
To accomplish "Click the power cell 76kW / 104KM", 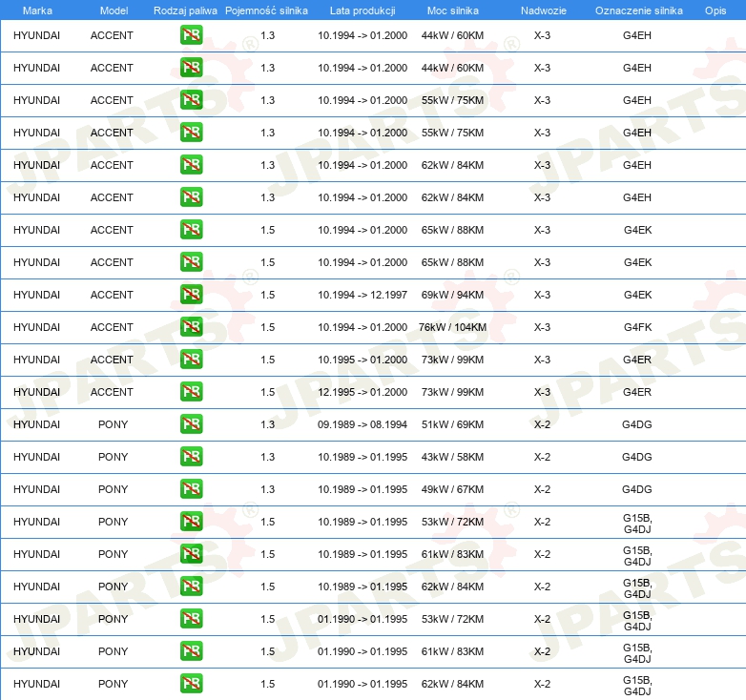I will (x=452, y=327).
